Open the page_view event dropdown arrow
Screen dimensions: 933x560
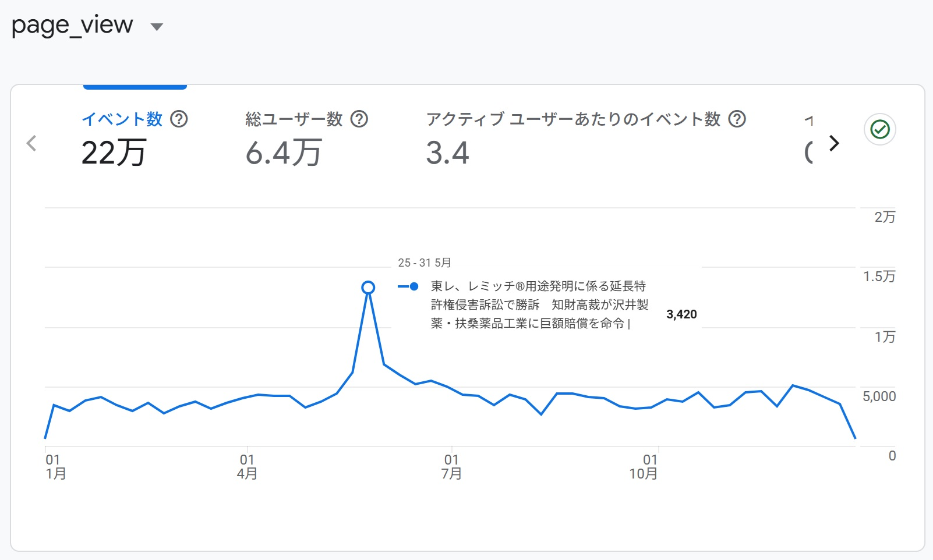pos(157,27)
